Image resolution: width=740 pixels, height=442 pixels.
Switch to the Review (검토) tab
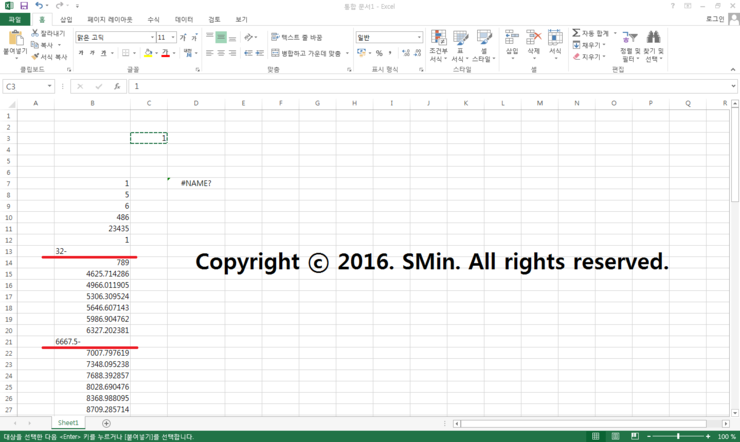[x=214, y=19]
